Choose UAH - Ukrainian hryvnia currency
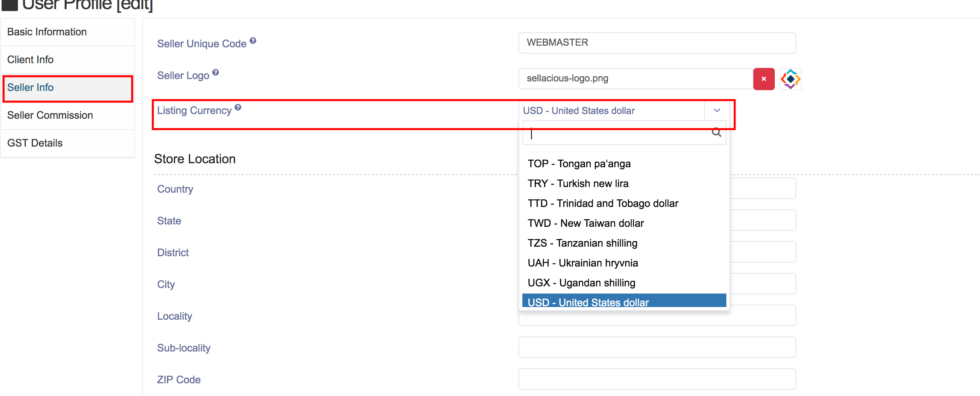 [583, 263]
